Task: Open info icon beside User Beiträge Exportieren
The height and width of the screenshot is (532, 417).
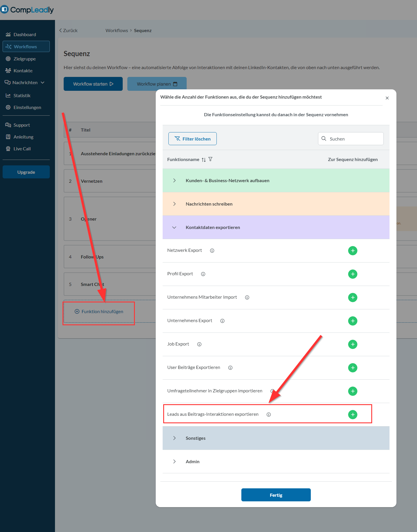Action: pyautogui.click(x=230, y=368)
